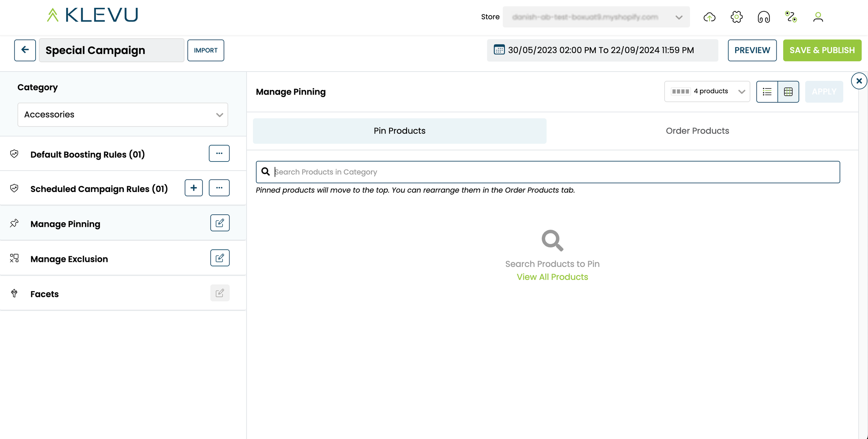
Task: Click the back arrow button
Action: tap(25, 50)
